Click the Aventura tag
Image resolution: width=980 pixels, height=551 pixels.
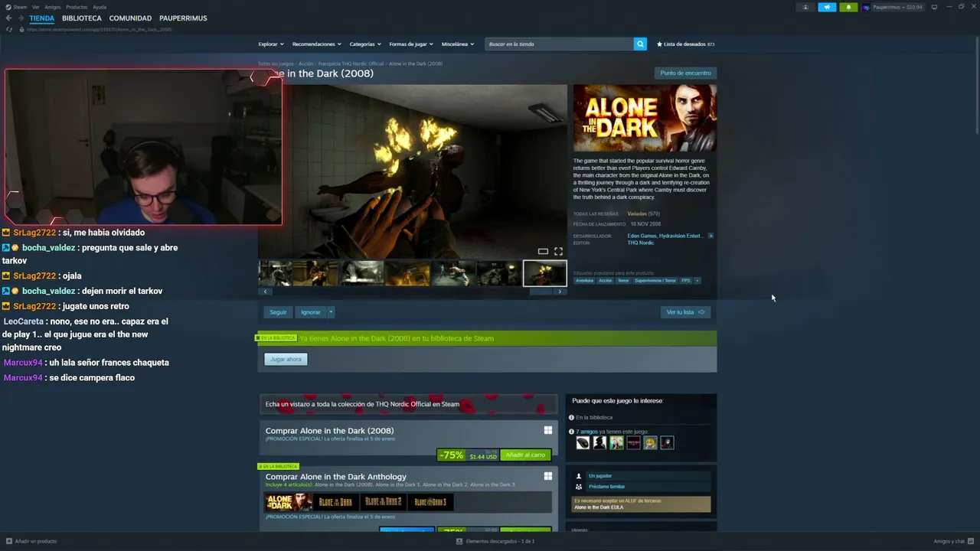click(584, 280)
